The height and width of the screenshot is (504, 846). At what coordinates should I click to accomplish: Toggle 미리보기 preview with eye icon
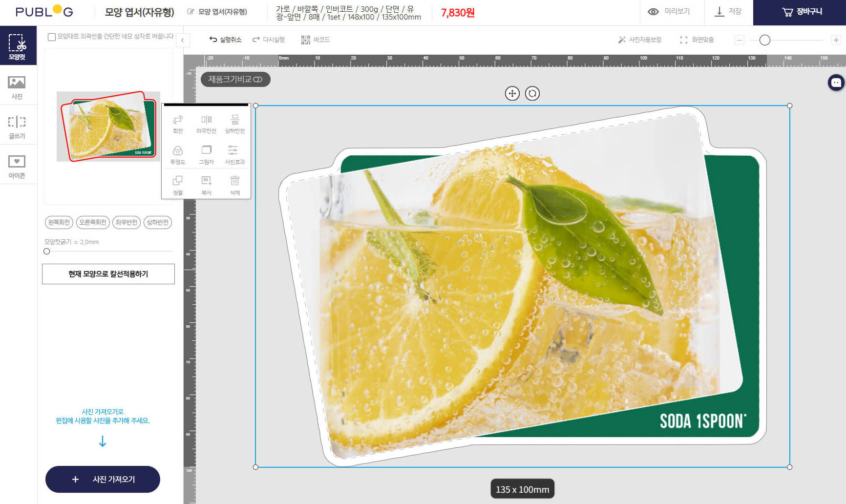669,12
